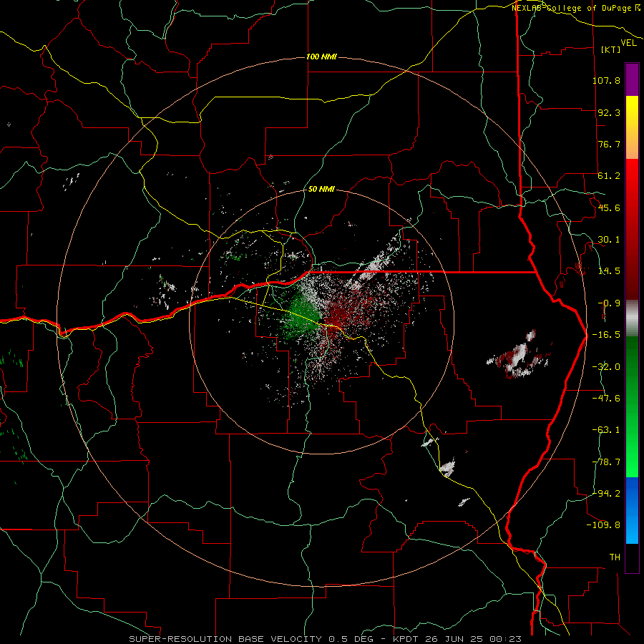This screenshot has width=644, height=644.
Task: Click the 50 NMI range ring label
Action: click(321, 190)
